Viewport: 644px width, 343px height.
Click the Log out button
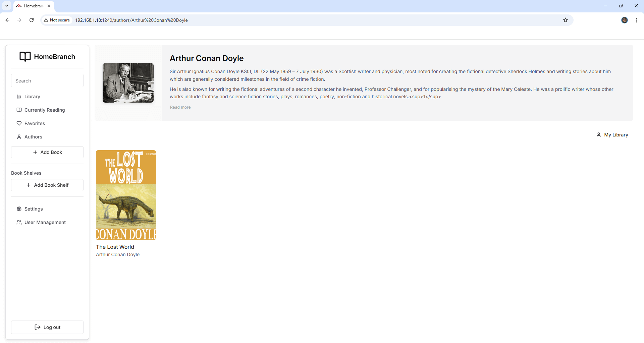47,327
